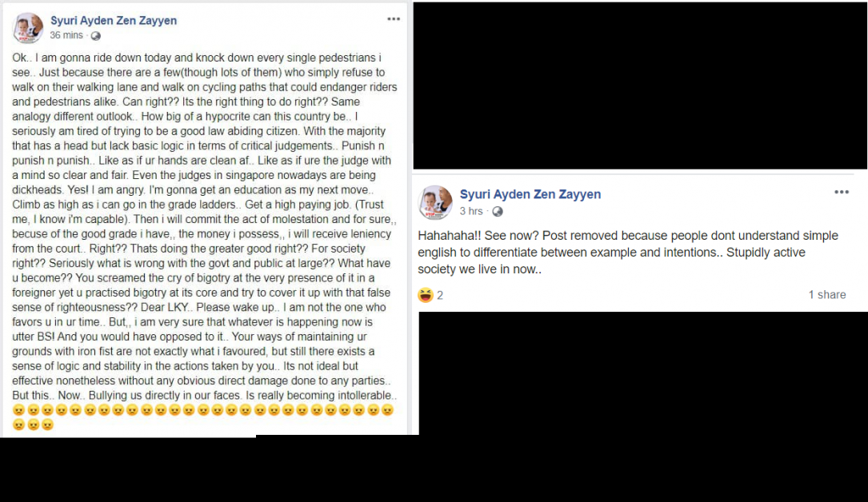Click the last angry emoji of the first row

click(x=387, y=410)
